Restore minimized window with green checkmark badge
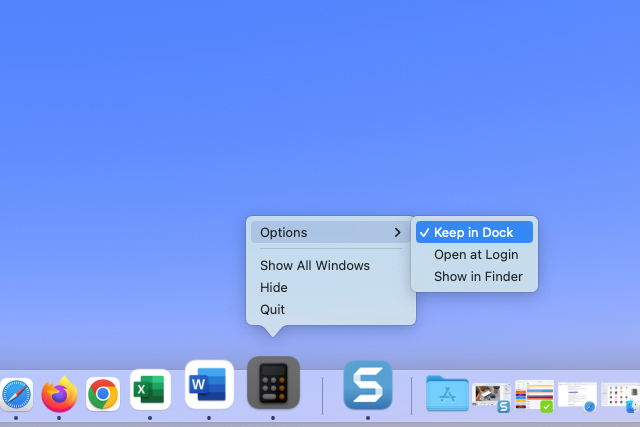Image resolution: width=640 pixels, height=427 pixels. pos(534,395)
